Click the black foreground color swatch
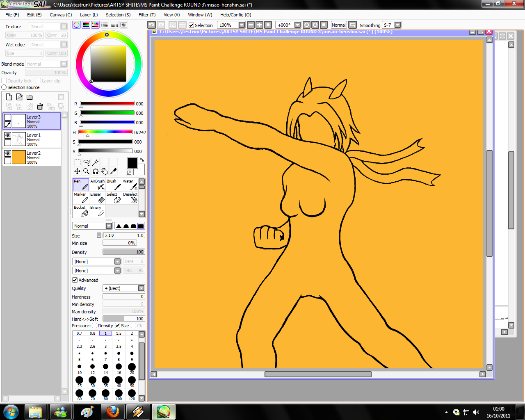 click(x=132, y=163)
